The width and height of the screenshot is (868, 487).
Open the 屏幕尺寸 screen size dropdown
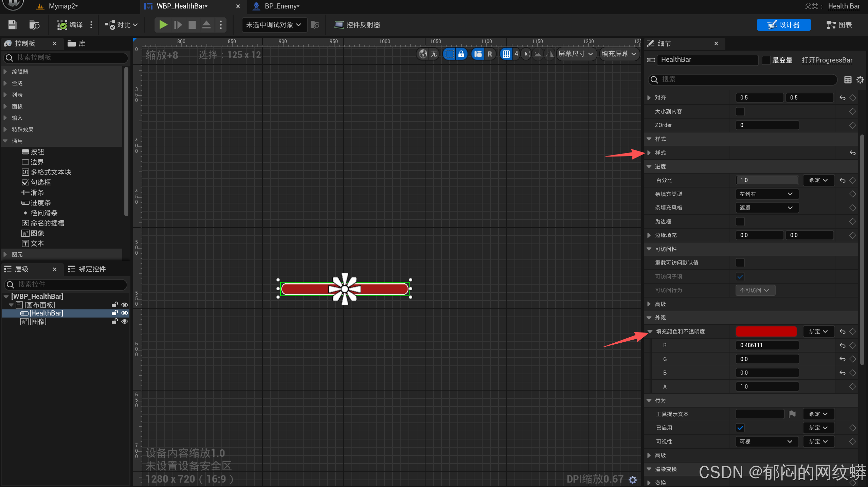pos(576,54)
